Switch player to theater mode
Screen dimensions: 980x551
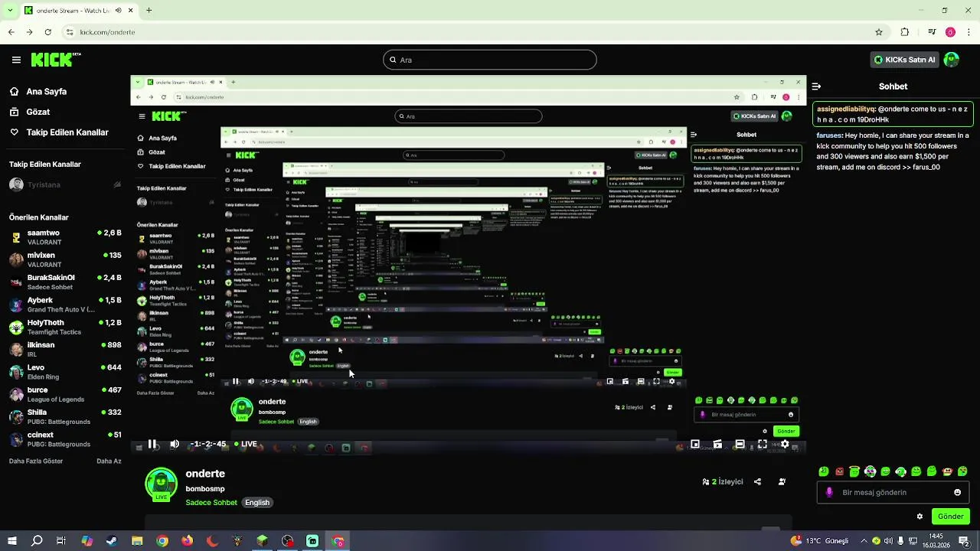click(x=740, y=444)
